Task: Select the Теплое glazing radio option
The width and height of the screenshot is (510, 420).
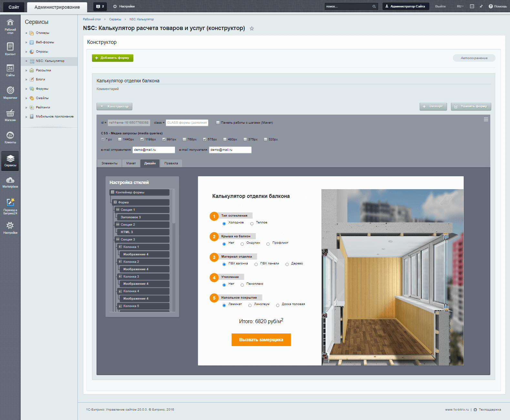Action: tap(252, 224)
